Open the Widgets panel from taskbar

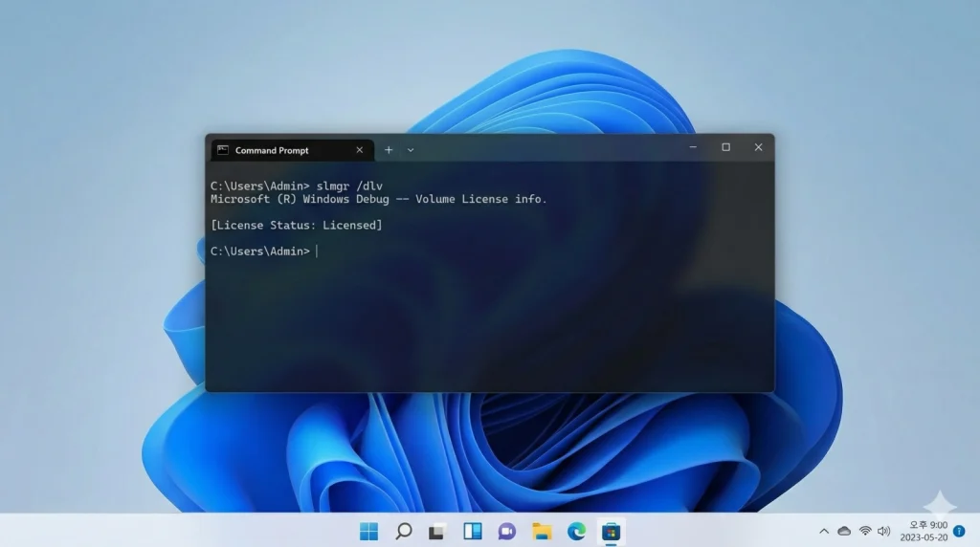(x=472, y=531)
